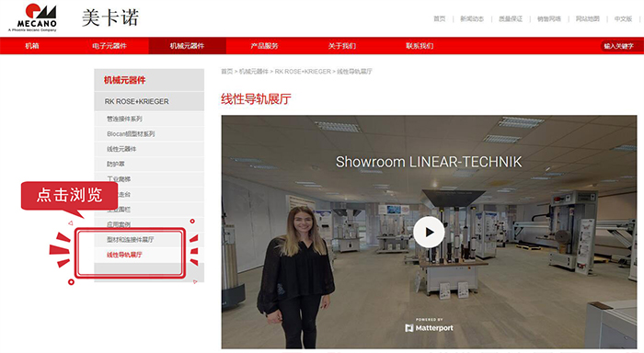The image size is (644, 353).
Task: Open the 质量保证 top link
Action: [511, 19]
